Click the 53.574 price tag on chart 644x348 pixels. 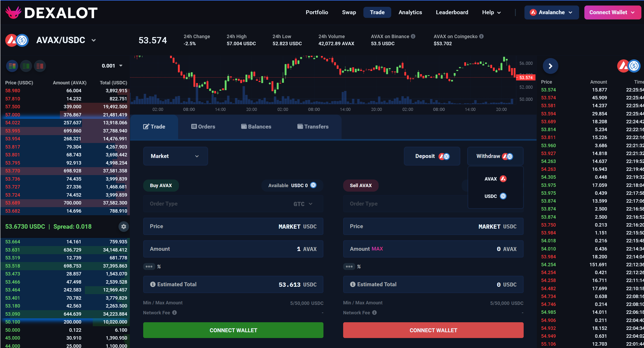pos(526,78)
